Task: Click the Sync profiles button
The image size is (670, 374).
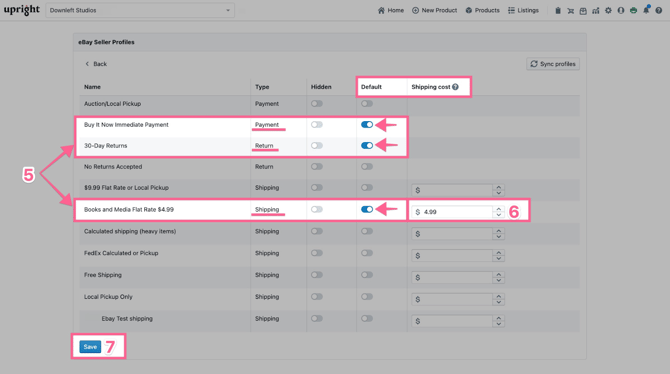Action: pyautogui.click(x=553, y=64)
